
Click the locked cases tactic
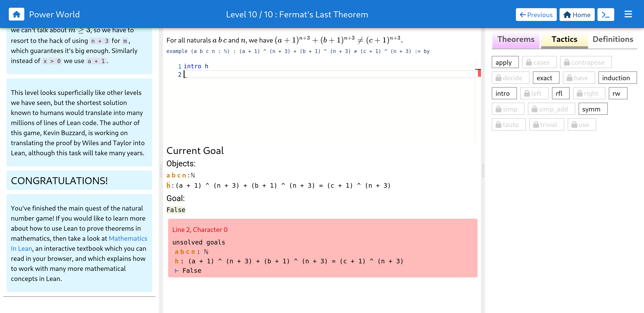pos(539,62)
